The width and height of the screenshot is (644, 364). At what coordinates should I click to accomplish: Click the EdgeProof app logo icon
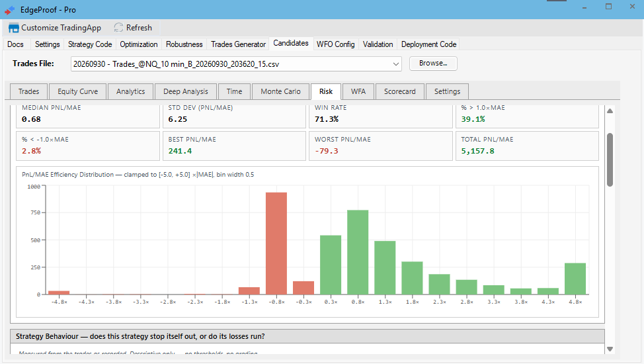click(10, 10)
